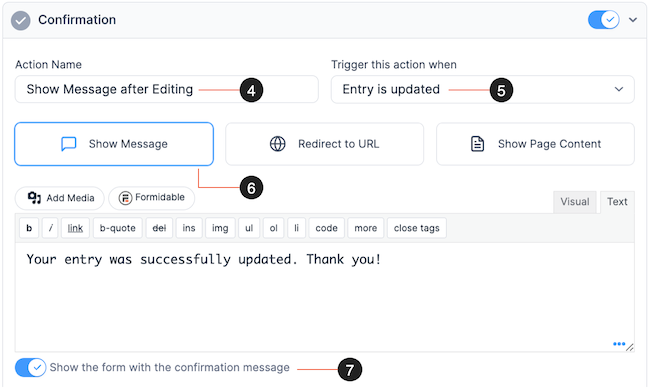Toggle Show the form with confirmation message
The height and width of the screenshot is (390, 650).
pyautogui.click(x=30, y=368)
